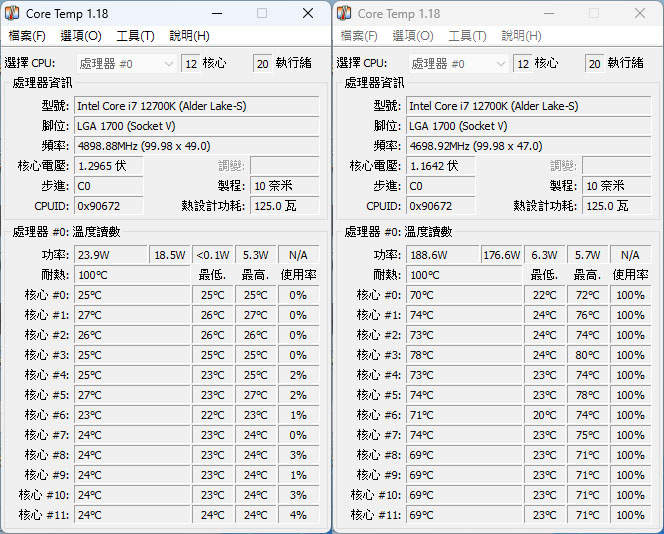Open the 選項(O) menu in right window
This screenshot has width=664, height=534.
[413, 36]
